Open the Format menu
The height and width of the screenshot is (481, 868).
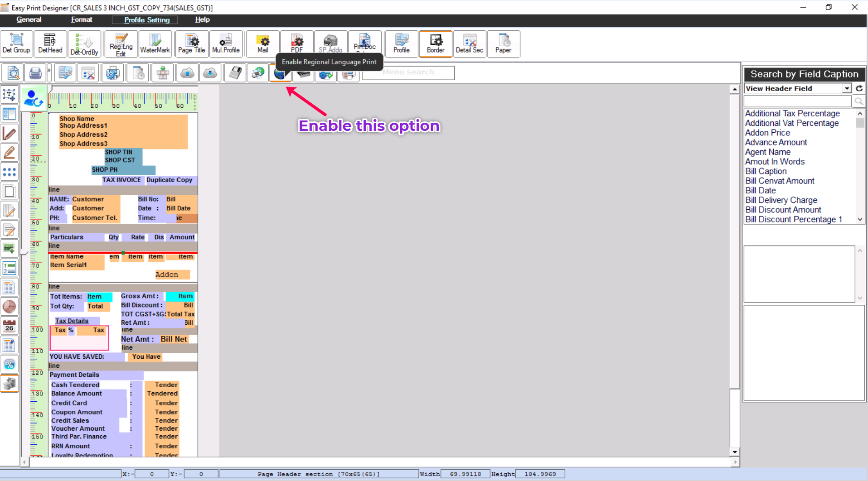coord(82,19)
